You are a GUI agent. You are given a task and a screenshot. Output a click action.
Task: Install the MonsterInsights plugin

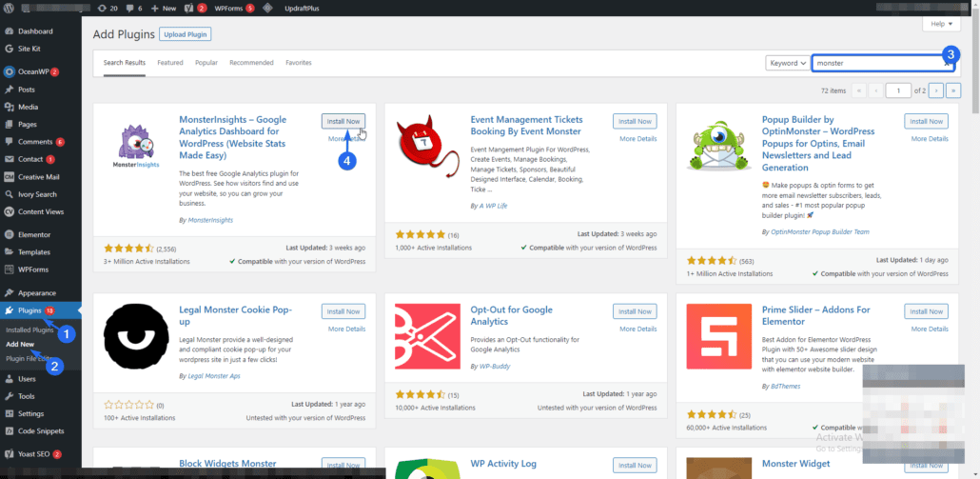[x=343, y=121]
